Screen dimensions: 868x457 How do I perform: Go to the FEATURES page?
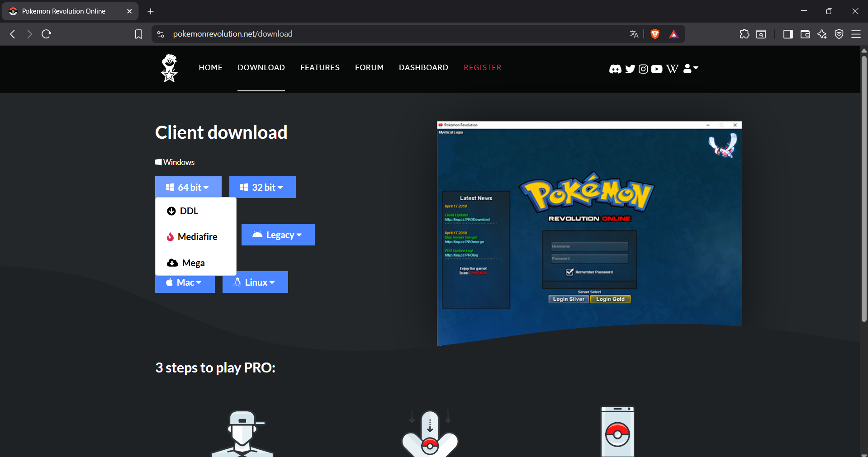(x=320, y=67)
